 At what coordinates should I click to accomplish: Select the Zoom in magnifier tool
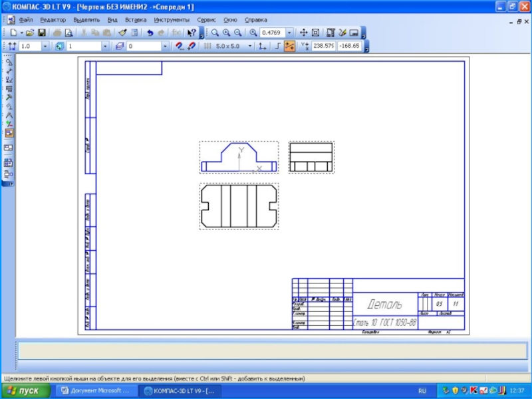[227, 33]
